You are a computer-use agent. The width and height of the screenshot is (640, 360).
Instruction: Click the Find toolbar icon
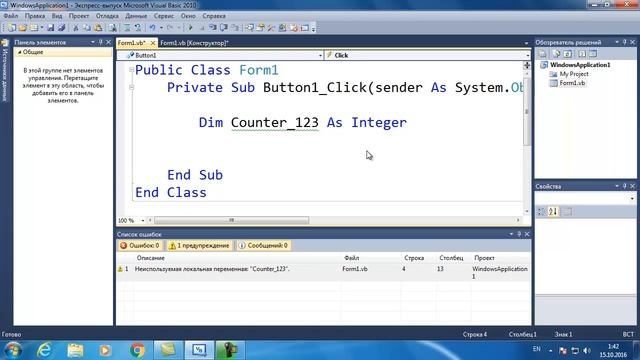point(112,28)
